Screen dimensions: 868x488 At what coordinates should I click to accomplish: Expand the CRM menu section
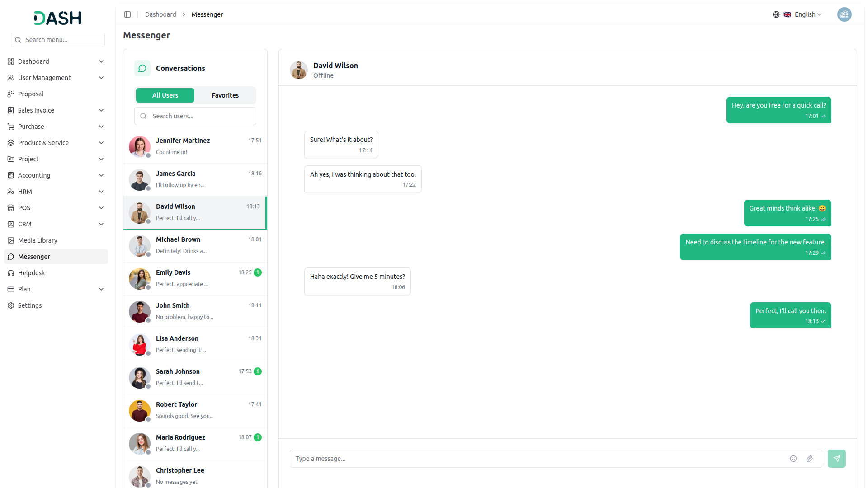click(25, 224)
